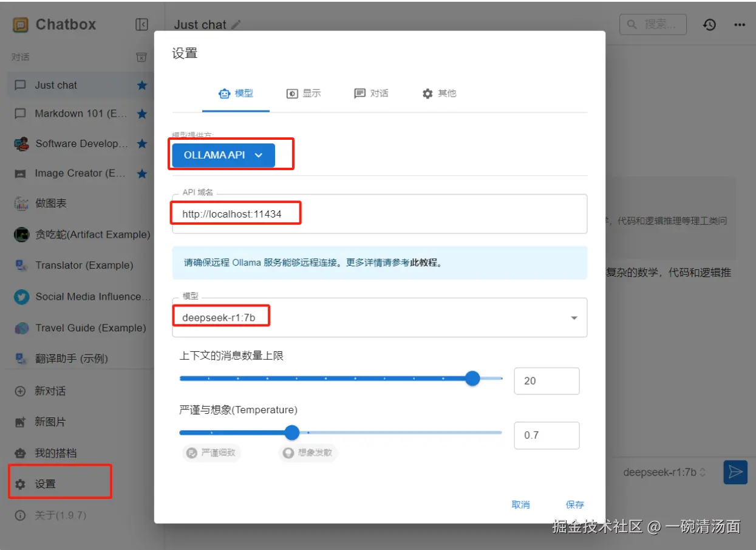Open the Just chat conversation
This screenshot has height=550, width=756.
[x=81, y=86]
